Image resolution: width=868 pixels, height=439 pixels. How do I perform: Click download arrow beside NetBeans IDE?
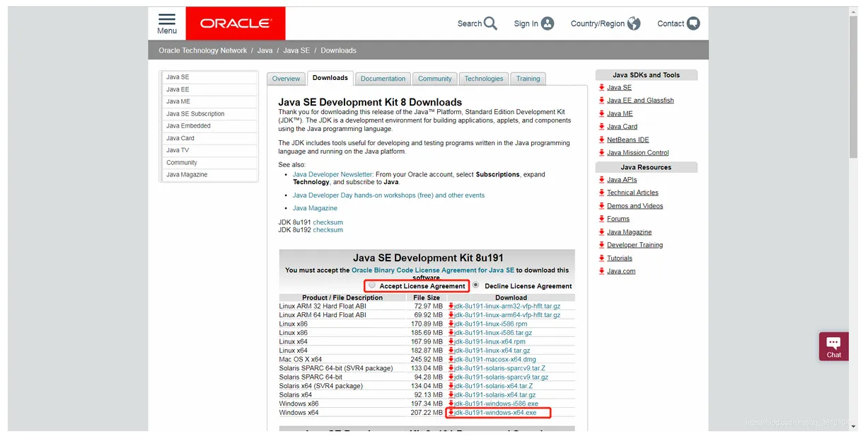tap(601, 140)
